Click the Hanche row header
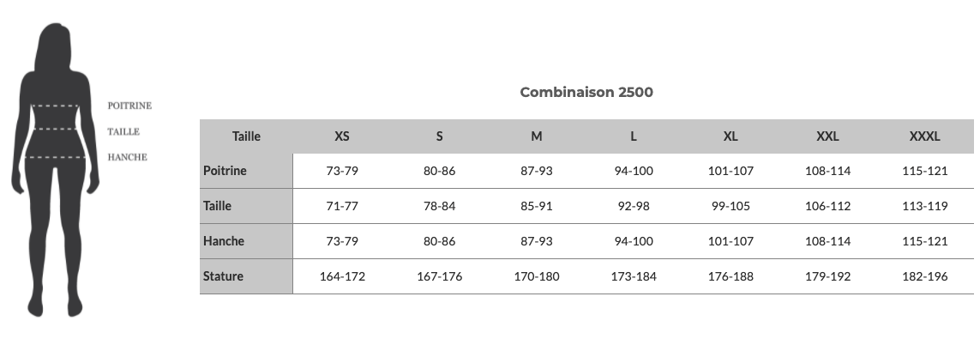This screenshot has height=339, width=980. tap(246, 241)
